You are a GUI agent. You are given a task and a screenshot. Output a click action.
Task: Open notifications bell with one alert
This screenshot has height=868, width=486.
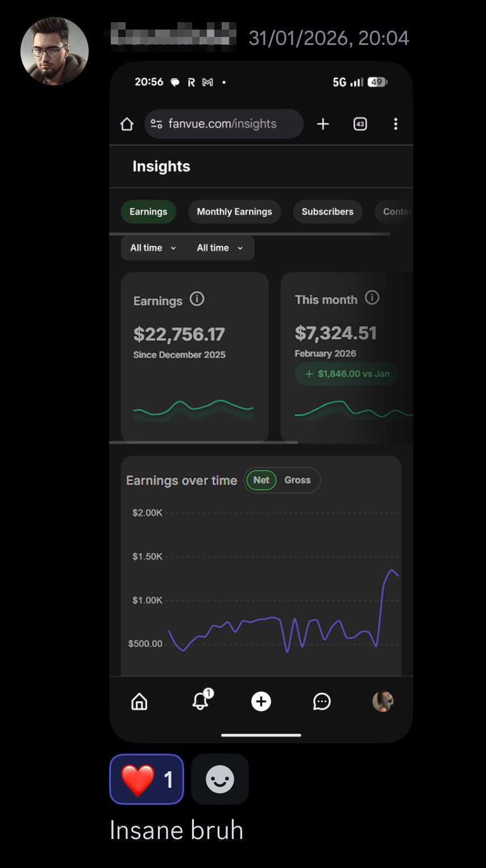tap(201, 701)
